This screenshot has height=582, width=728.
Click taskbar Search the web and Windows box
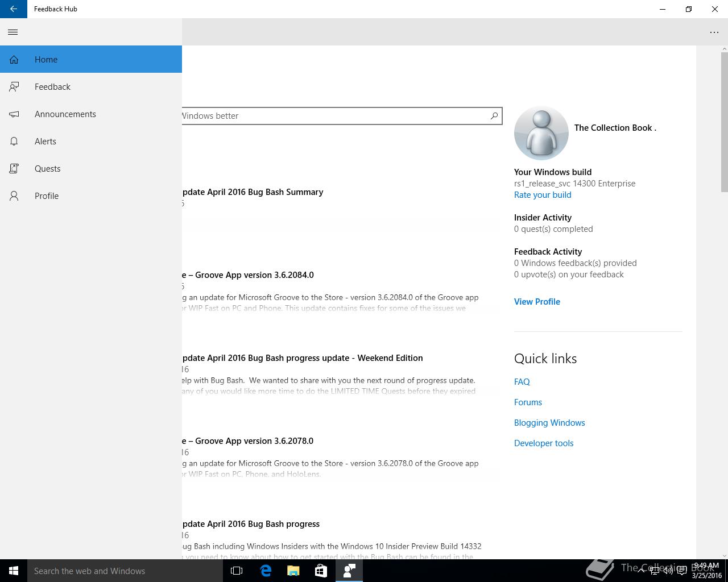[x=125, y=571]
